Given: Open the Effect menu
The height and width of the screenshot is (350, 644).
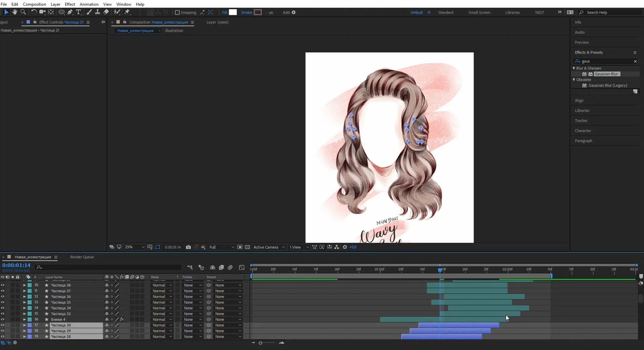Looking at the screenshot, I should 70,4.
